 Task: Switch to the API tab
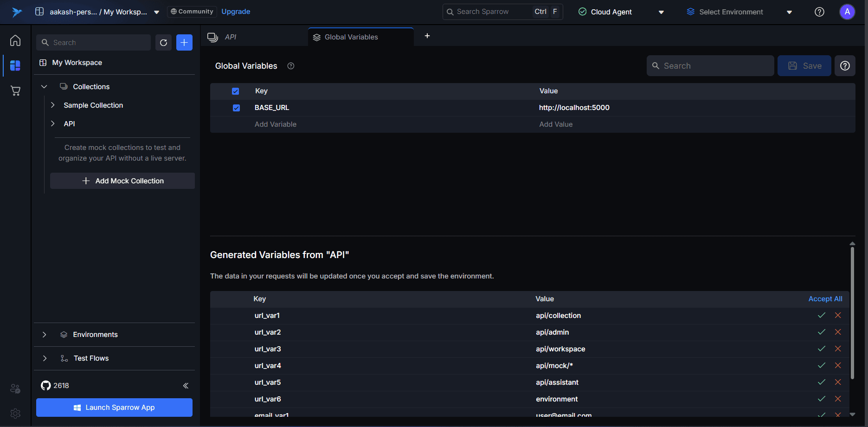(x=254, y=37)
